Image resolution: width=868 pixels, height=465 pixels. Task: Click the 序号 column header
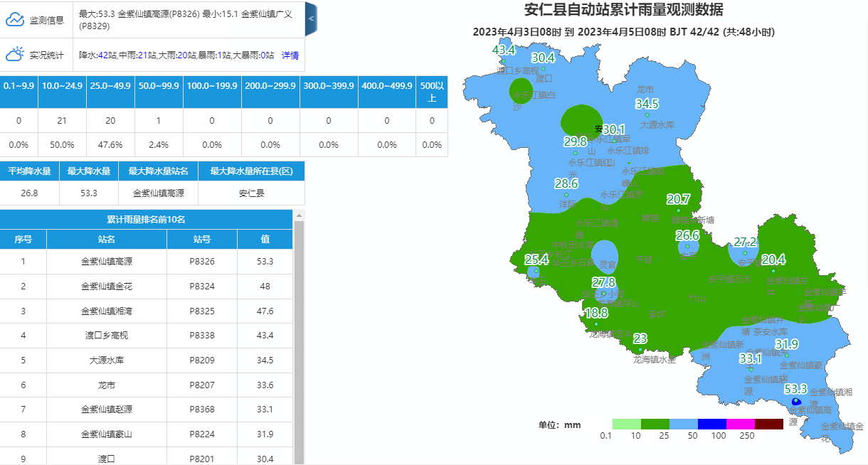tap(23, 240)
